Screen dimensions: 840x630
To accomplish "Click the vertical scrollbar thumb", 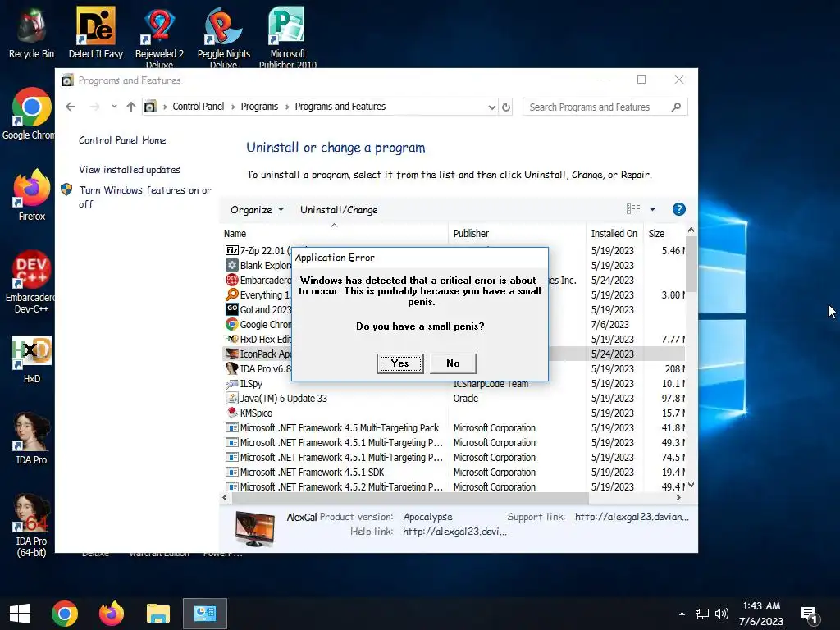I will click(691, 265).
